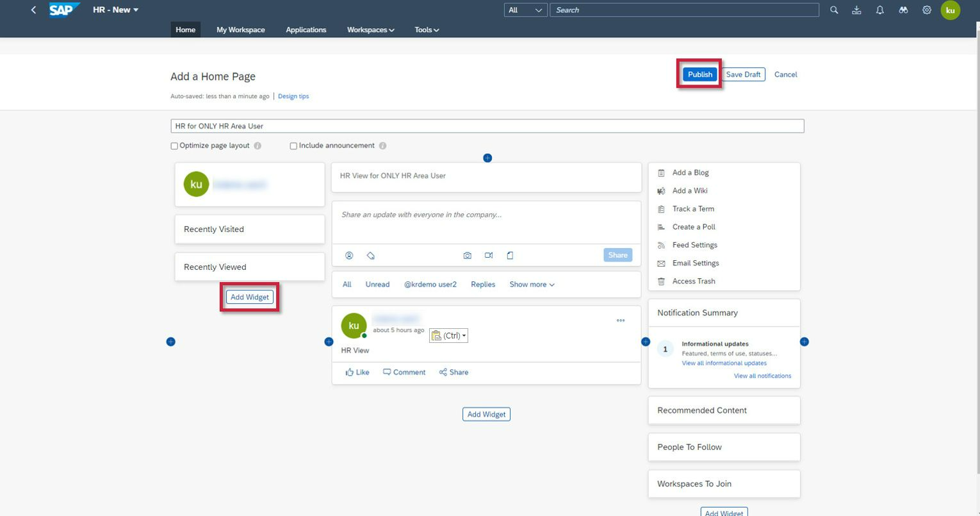Open the ku user avatar menu in header
The width and height of the screenshot is (980, 516).
(x=951, y=10)
